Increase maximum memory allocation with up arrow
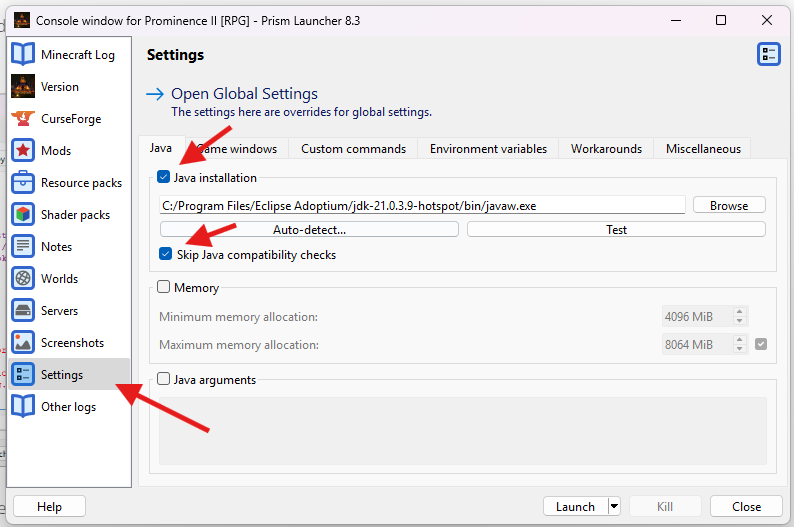Viewport: 794px width, 527px height. point(739,340)
